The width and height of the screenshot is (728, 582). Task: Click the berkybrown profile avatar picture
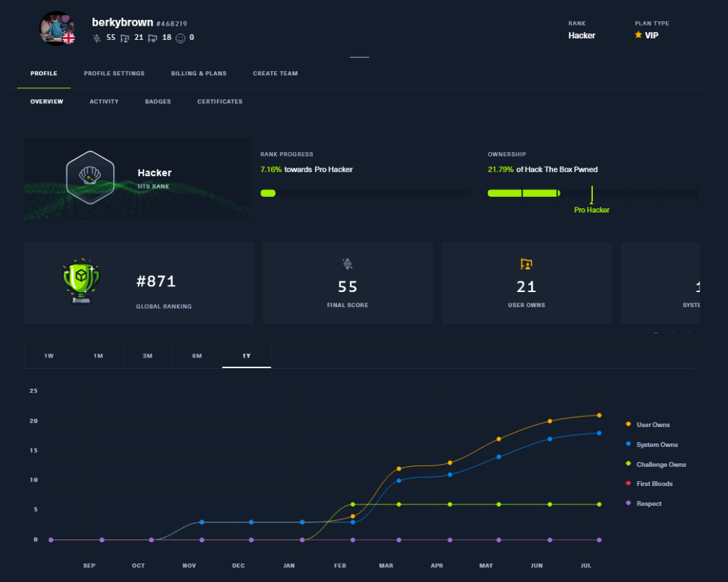[x=58, y=28]
